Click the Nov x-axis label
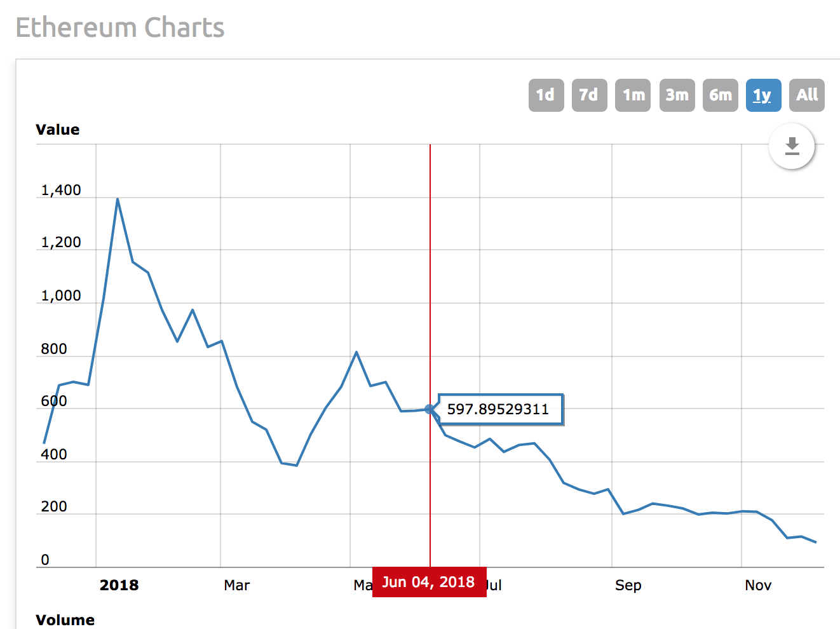840x629 pixels. [x=758, y=585]
